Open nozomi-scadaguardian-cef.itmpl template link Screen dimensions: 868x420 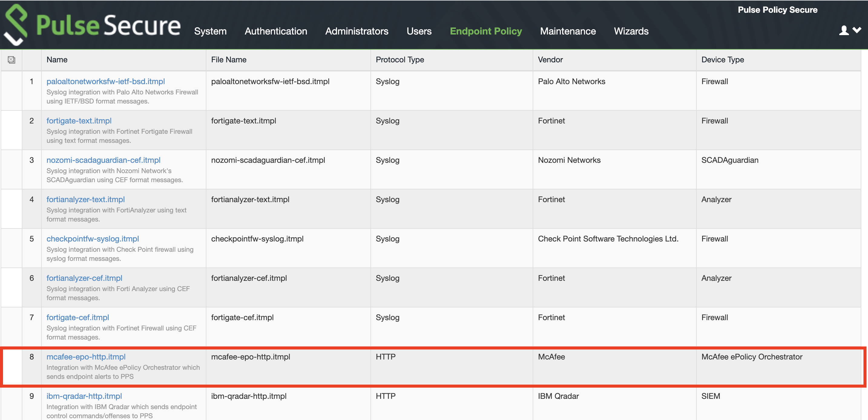point(104,160)
